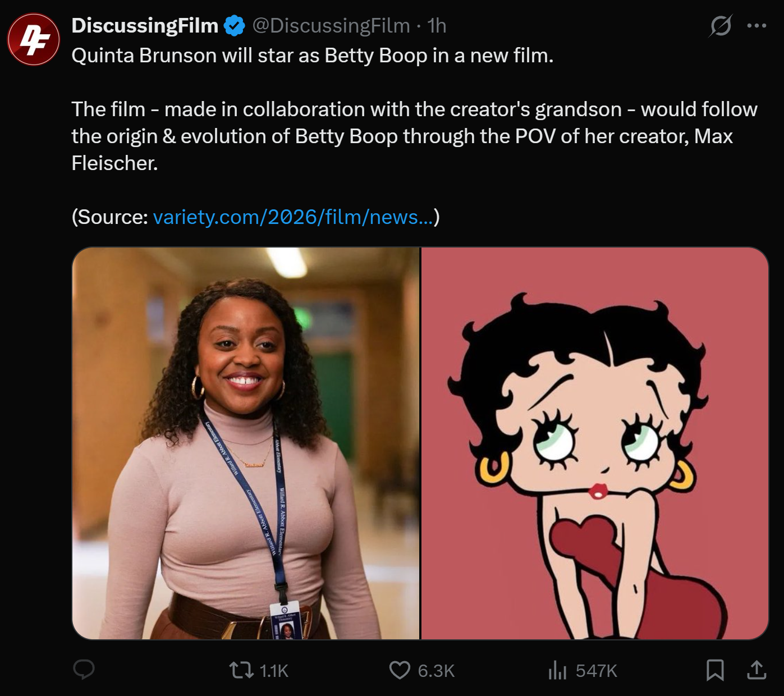The height and width of the screenshot is (696, 784).
Task: Open the Grok explain-post icon
Action: point(721,26)
